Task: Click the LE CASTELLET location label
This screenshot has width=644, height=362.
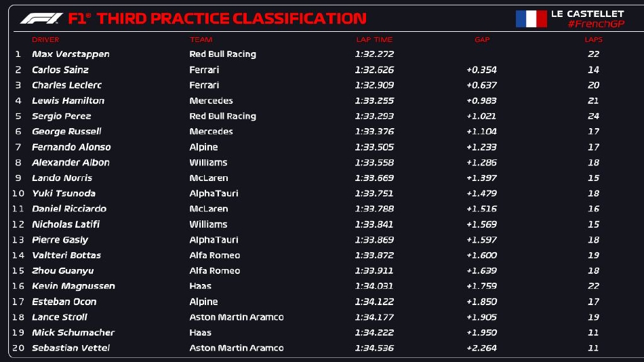Action: 587,14
